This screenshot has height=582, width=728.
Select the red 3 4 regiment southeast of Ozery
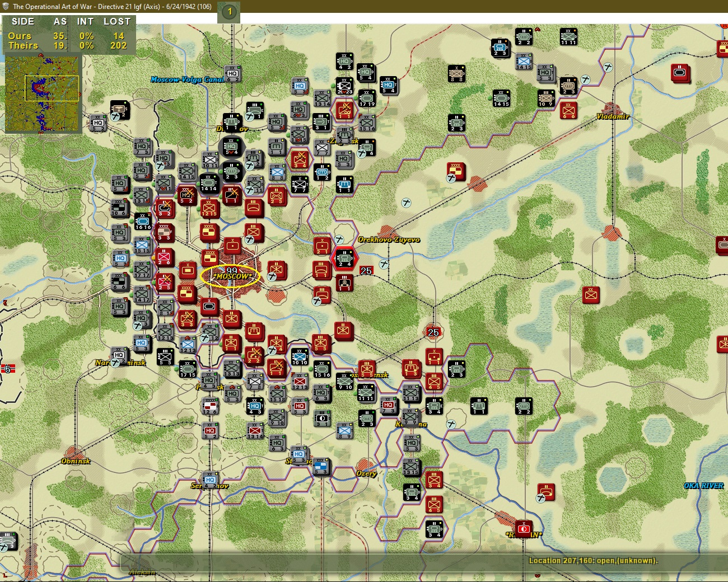point(433,479)
